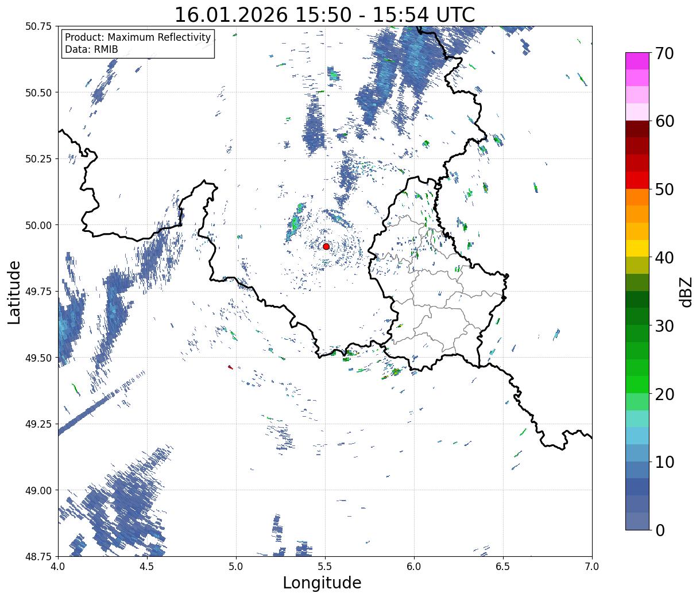Click the 'Data: RMIB' legend text
Viewport: 700px width, 597px height.
pos(91,49)
